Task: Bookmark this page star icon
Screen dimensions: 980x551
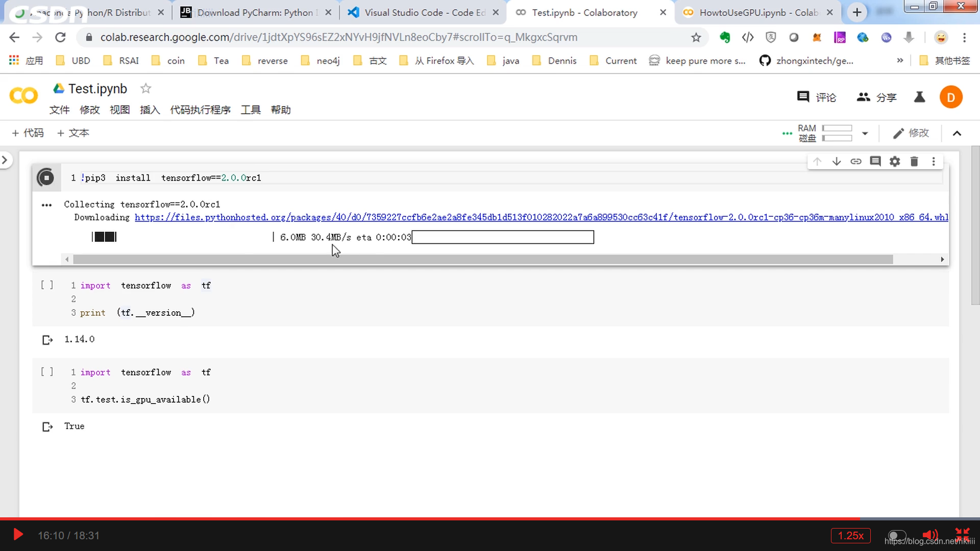Action: tap(696, 37)
